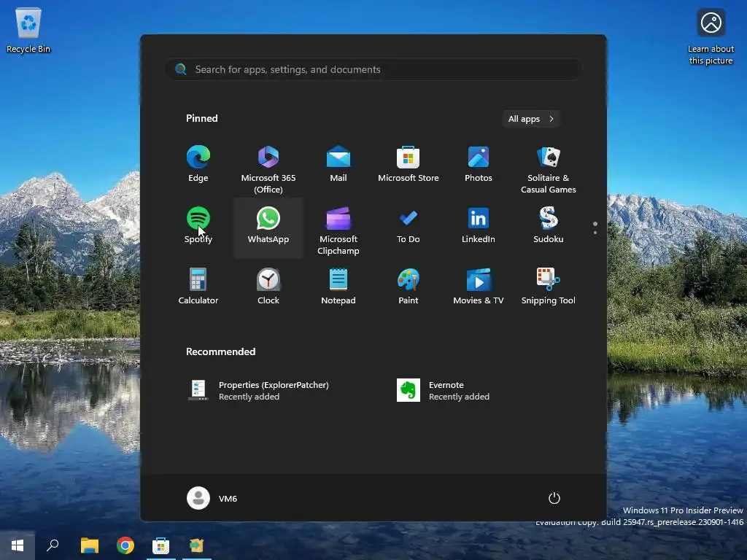The width and height of the screenshot is (747, 560).
Task: Open the Sudoku game
Action: click(549, 226)
